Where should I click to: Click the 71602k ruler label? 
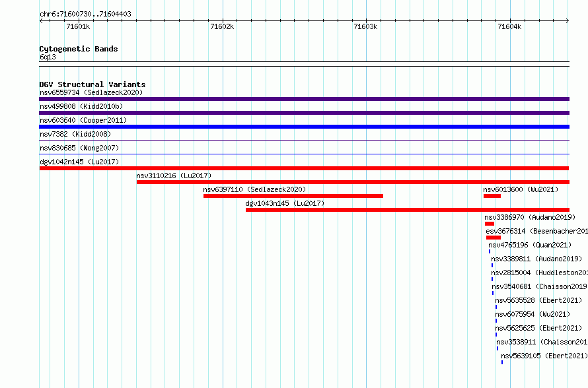click(222, 26)
